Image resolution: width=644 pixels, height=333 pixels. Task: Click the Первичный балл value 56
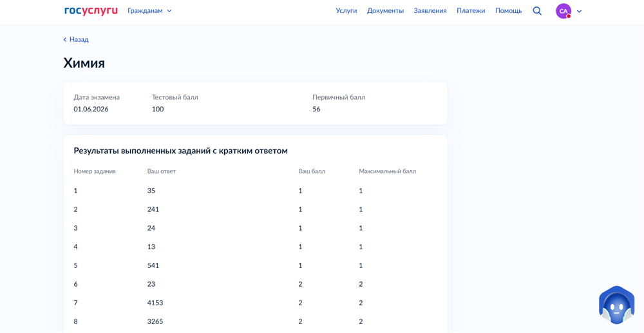click(316, 109)
